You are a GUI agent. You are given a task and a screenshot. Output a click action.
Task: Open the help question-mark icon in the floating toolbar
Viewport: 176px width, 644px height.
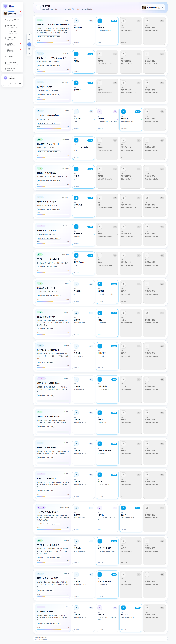click(x=29, y=35)
